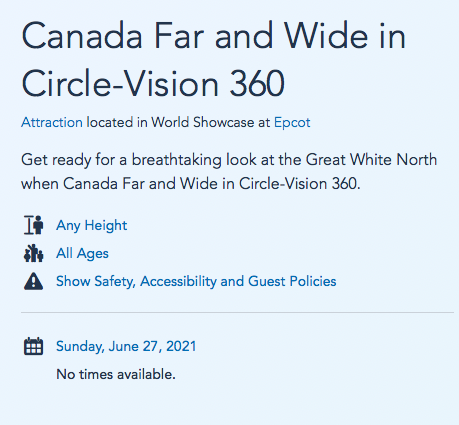
Task: Click the words Great White North
Action: [371, 159]
